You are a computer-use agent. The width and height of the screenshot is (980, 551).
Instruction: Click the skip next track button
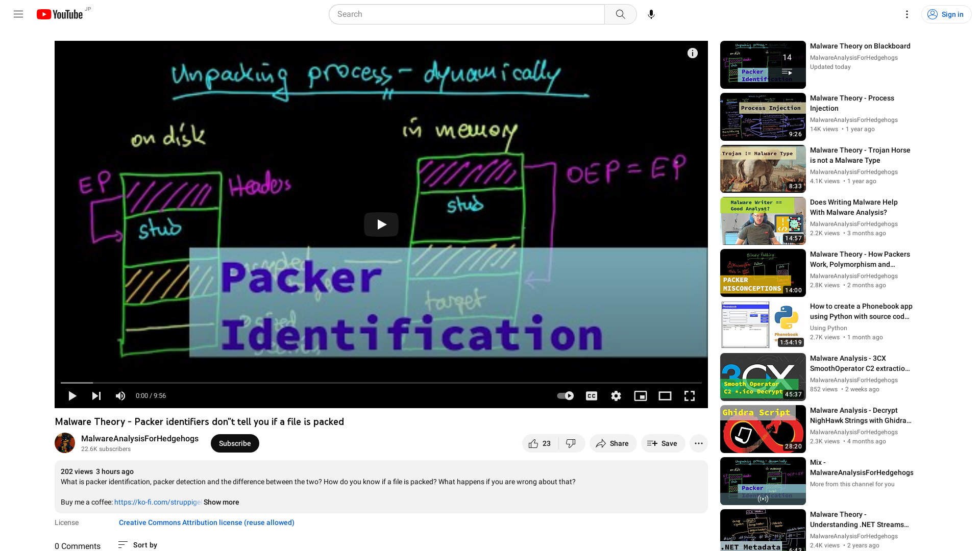[96, 395]
